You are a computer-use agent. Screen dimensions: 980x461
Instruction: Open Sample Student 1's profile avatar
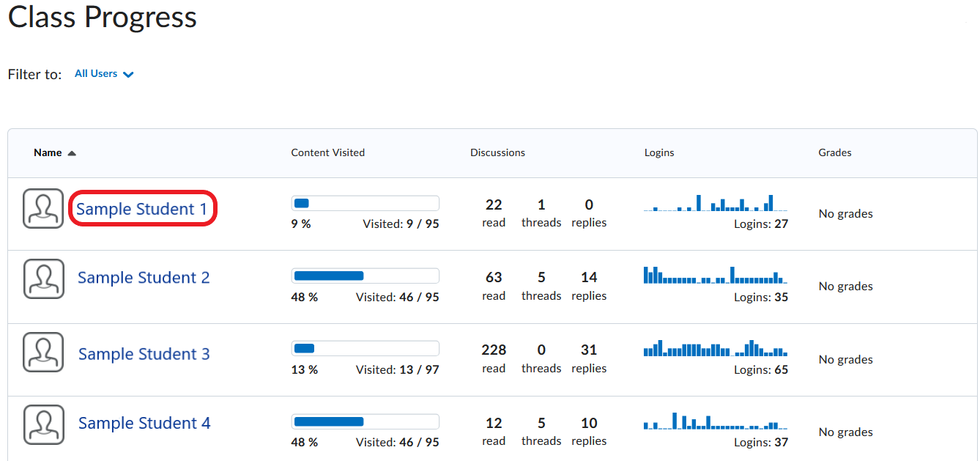point(43,208)
